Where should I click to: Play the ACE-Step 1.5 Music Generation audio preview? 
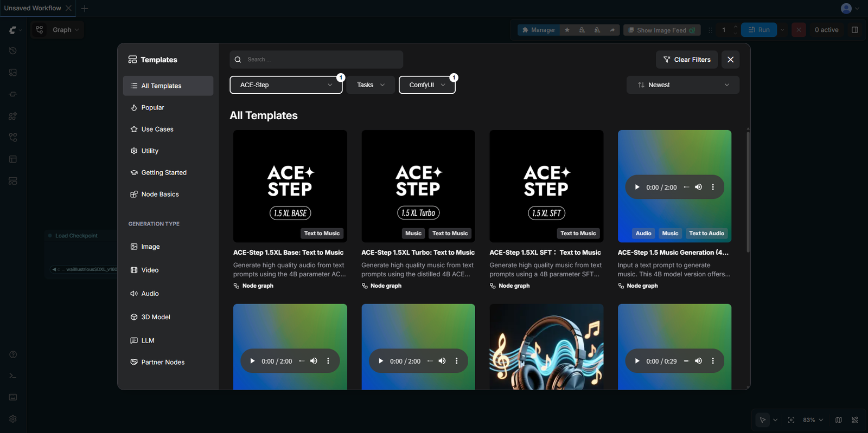pos(637,188)
